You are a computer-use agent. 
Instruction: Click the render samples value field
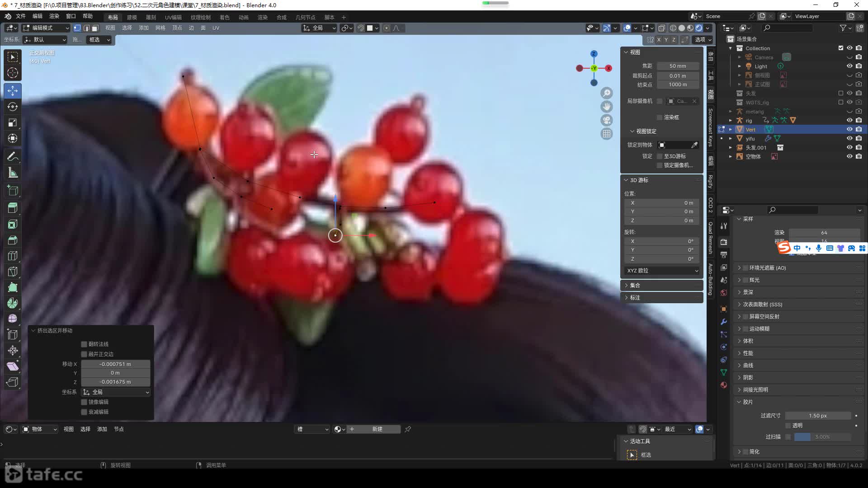pyautogui.click(x=824, y=233)
